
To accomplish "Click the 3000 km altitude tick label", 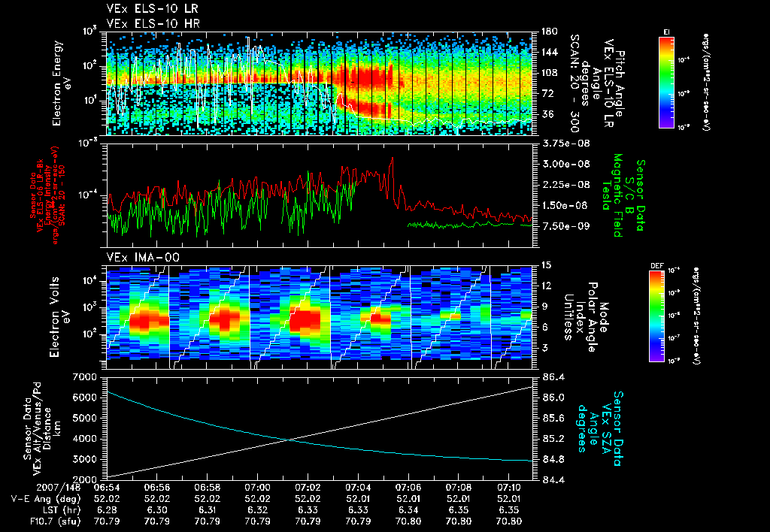I will coord(84,459).
